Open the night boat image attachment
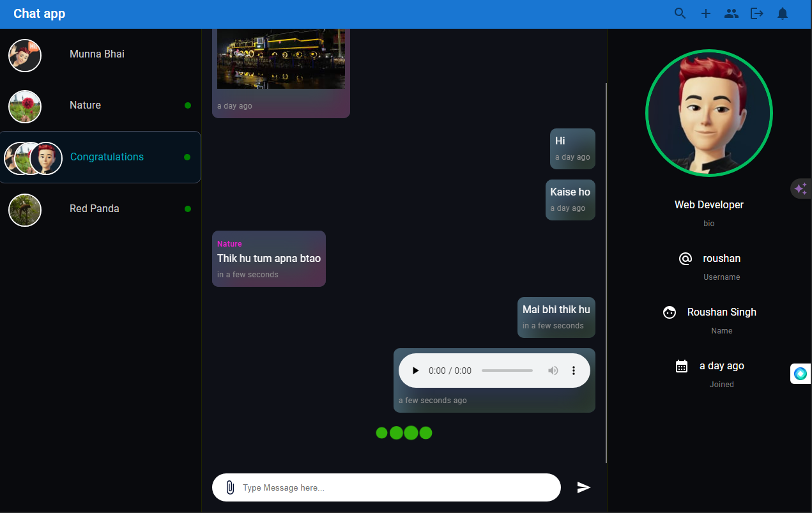 pyautogui.click(x=281, y=59)
